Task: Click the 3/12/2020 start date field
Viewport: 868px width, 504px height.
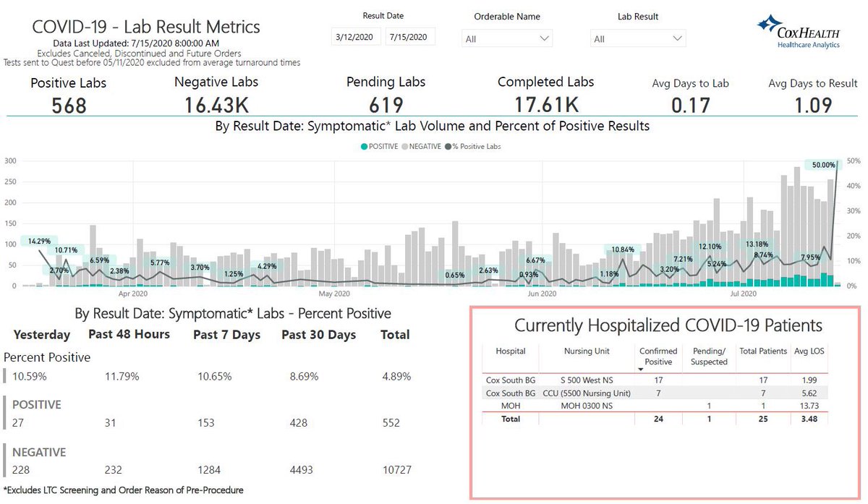Action: tap(357, 37)
